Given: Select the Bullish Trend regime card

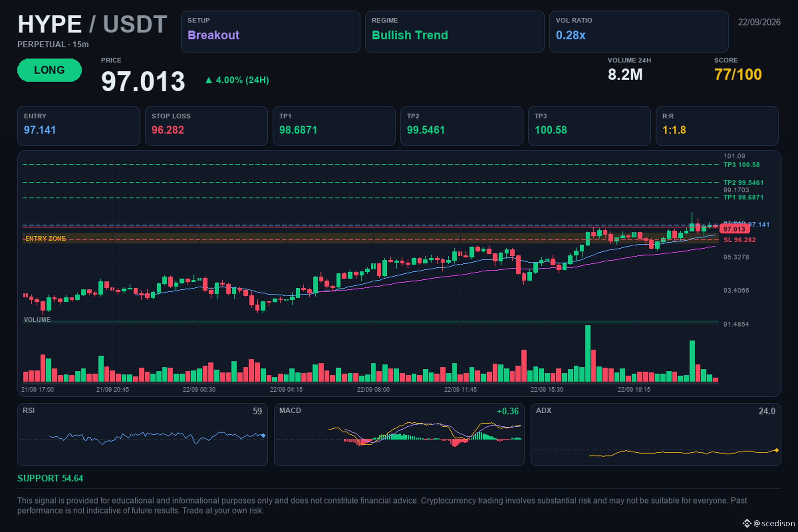Looking at the screenshot, I should (455, 32).
